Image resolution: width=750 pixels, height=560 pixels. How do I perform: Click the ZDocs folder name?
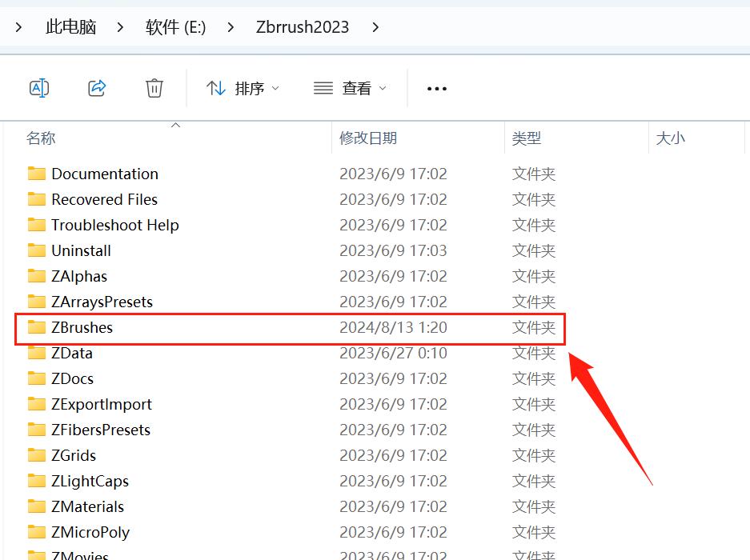[x=73, y=378]
